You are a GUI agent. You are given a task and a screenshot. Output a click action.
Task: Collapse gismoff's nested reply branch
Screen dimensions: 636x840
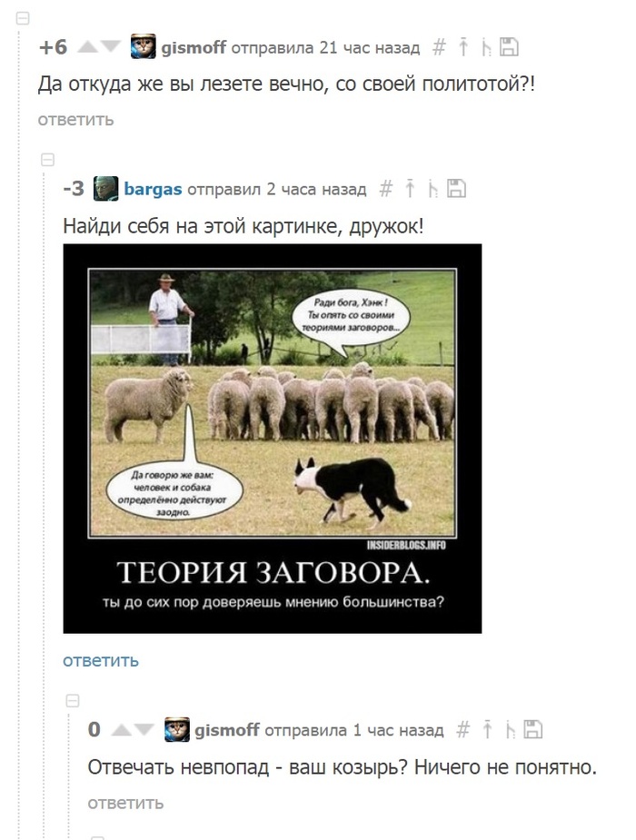73,701
